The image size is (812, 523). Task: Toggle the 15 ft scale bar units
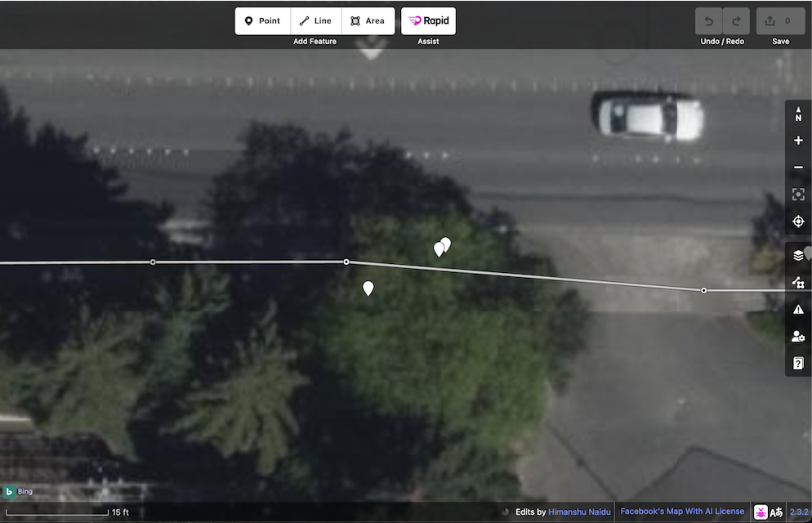(67, 512)
